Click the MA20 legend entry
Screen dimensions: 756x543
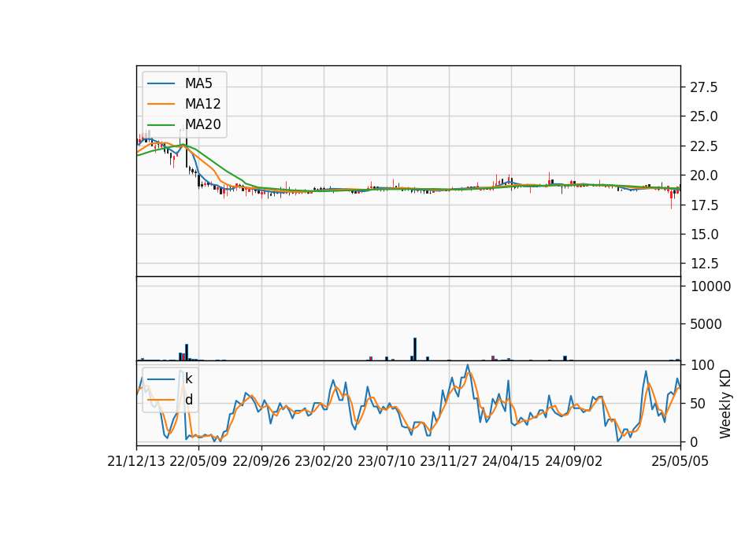[184, 124]
